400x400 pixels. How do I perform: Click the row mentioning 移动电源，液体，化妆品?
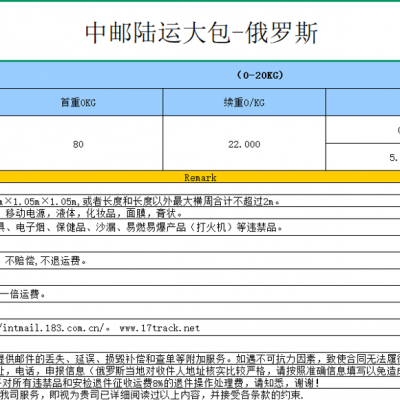pos(200,213)
